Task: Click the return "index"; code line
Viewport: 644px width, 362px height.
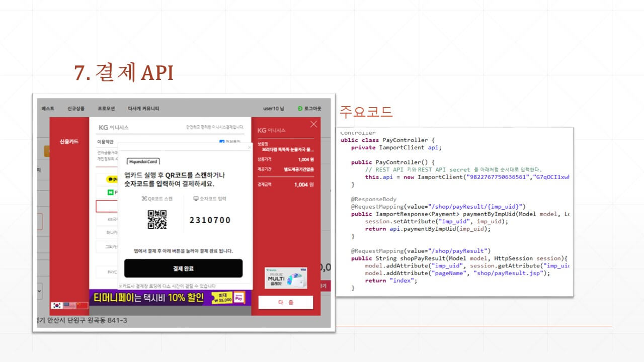Action: tap(391, 281)
